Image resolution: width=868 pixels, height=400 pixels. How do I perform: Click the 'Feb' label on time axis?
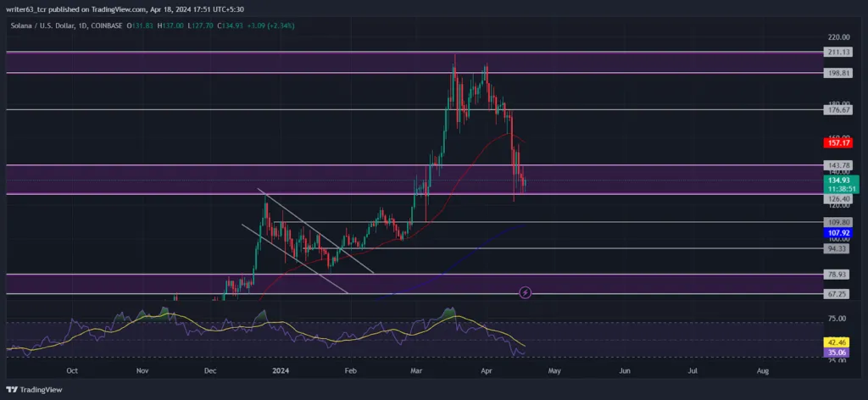click(x=349, y=371)
